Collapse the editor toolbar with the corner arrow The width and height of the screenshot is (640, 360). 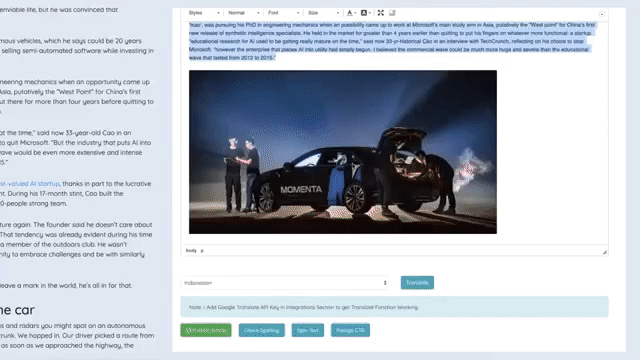(602, 14)
